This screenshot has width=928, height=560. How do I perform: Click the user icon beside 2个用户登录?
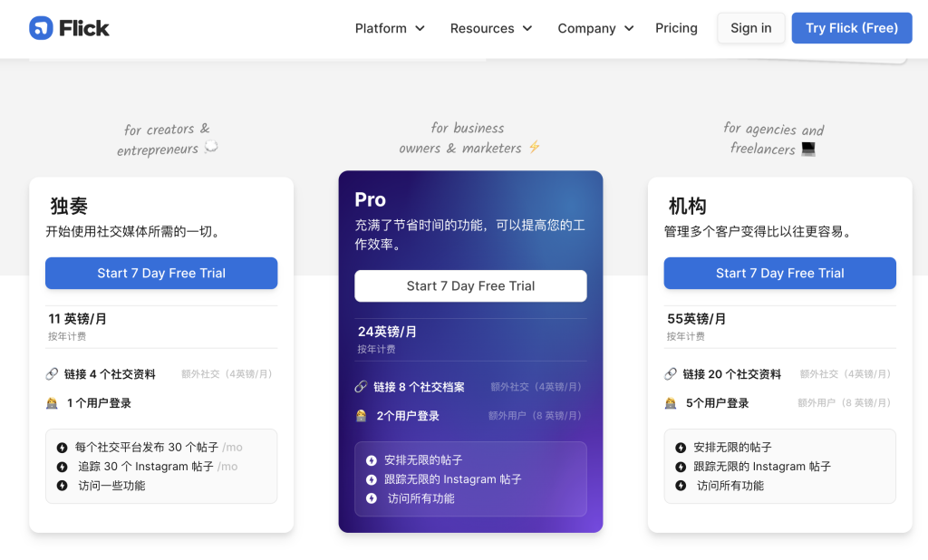click(361, 416)
